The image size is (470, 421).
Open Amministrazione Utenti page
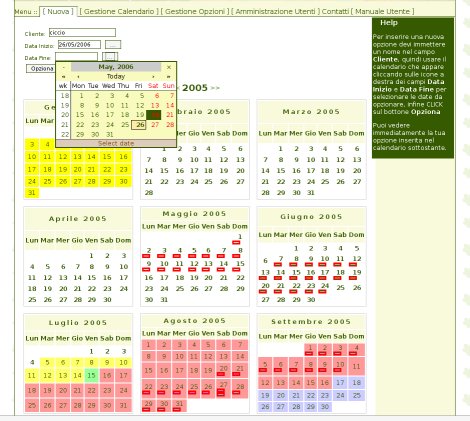pos(275,12)
